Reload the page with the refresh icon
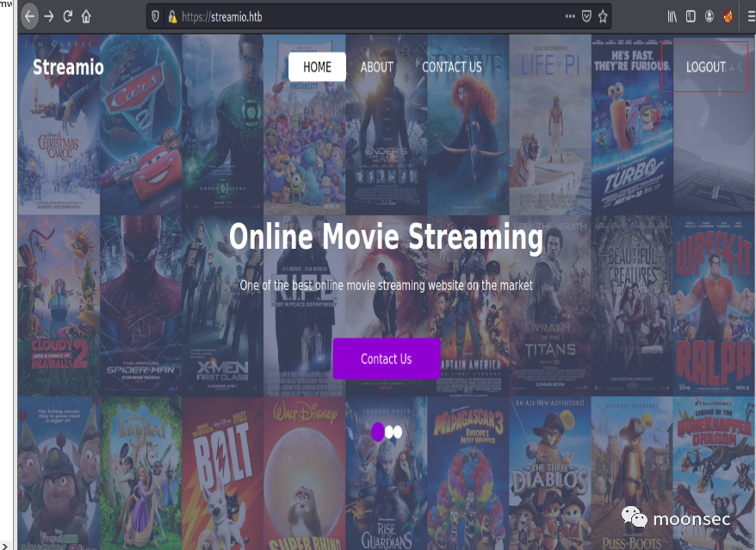 [67, 17]
